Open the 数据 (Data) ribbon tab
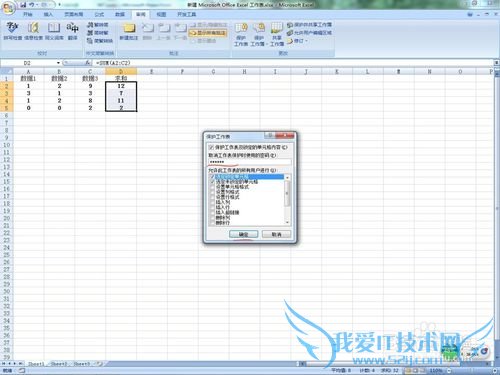Screen dimensions: 500x375 [120, 14]
